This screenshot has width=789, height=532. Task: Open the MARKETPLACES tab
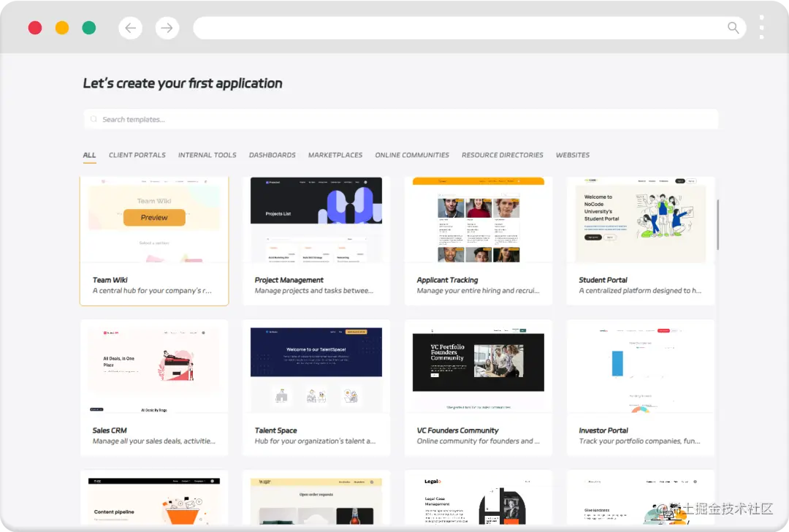(x=335, y=155)
